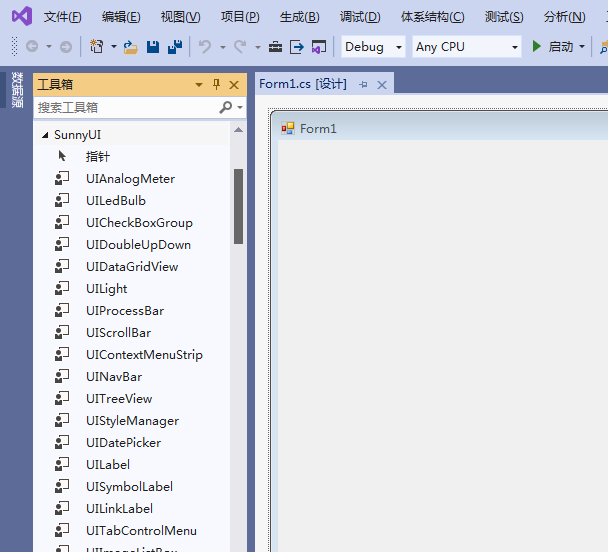This screenshot has height=552, width=608.
Task: Open the Redo history dropdown arrow
Action: [258, 47]
